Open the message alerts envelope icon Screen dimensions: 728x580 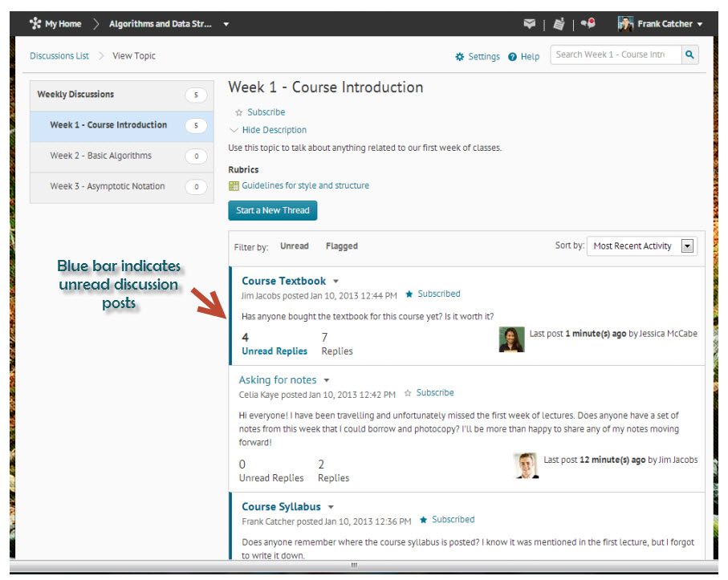click(529, 24)
